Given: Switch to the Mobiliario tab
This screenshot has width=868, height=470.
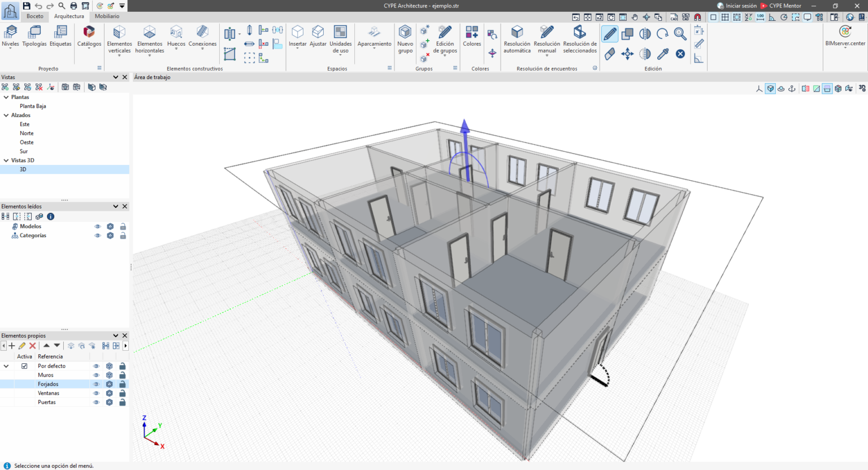Looking at the screenshot, I should pyautogui.click(x=107, y=16).
